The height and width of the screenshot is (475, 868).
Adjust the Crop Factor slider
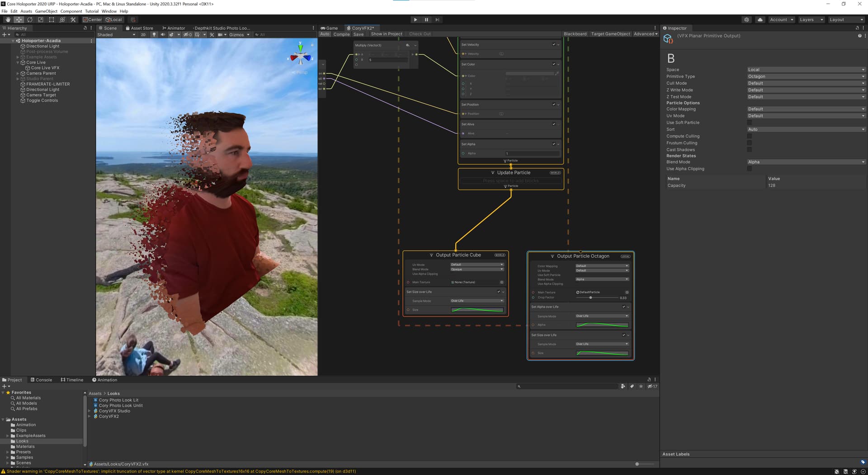[590, 298]
